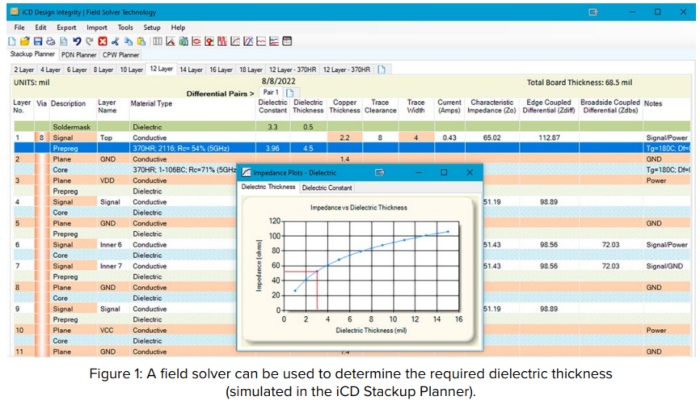The width and height of the screenshot is (700, 405).
Task: Click the Soldermask dielectric constant cell 3.3
Action: [273, 127]
